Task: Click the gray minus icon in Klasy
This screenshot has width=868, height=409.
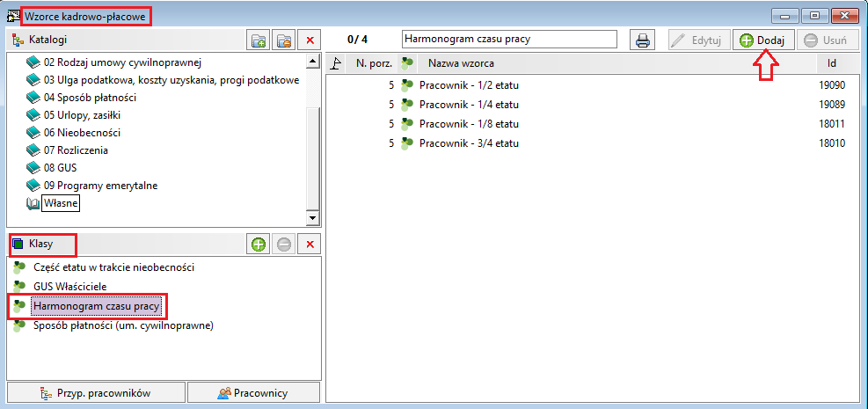Action: pos(284,244)
